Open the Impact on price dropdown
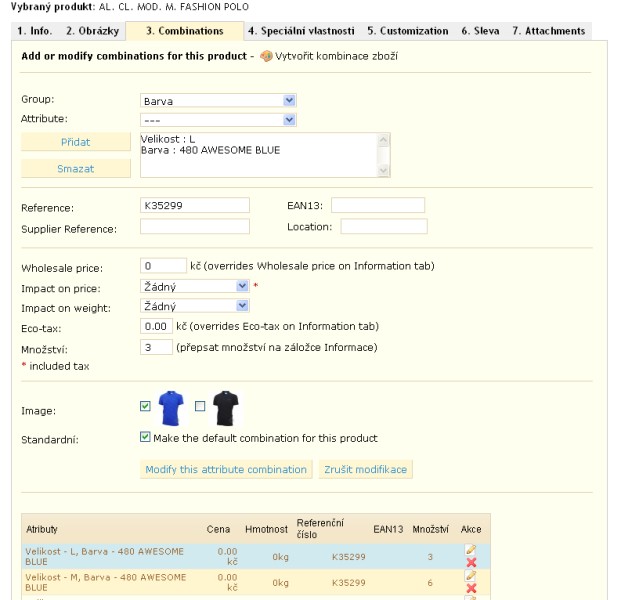 pos(195,286)
